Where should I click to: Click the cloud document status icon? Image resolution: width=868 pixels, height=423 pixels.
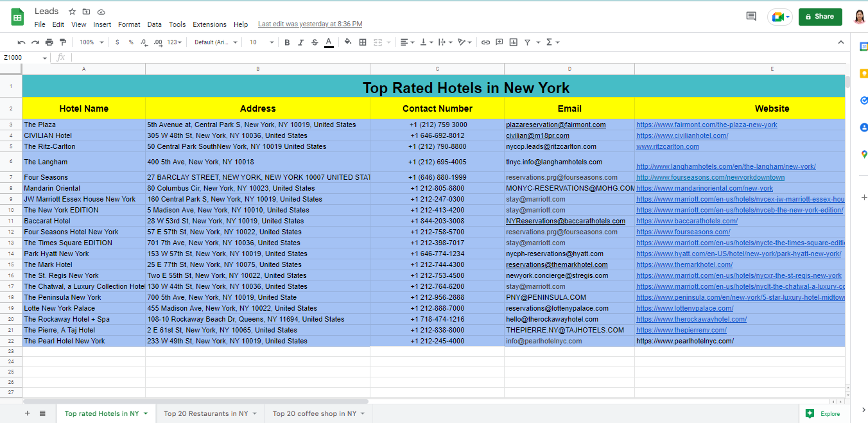(x=101, y=12)
